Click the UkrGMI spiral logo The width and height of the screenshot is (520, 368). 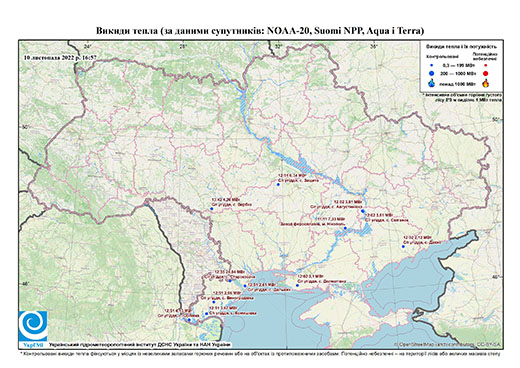click(33, 327)
